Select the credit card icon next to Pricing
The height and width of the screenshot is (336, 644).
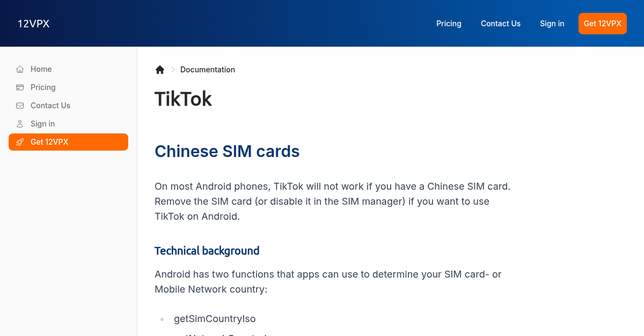coord(19,87)
